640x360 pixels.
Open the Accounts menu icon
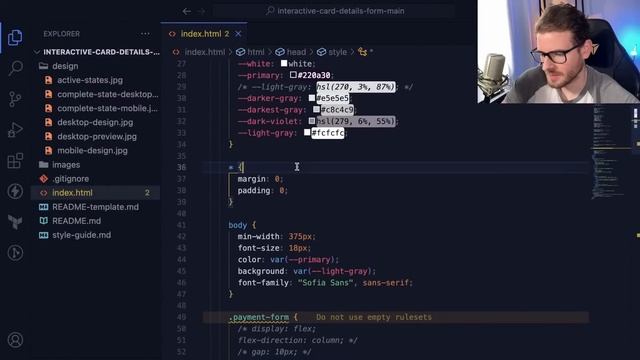(15, 340)
